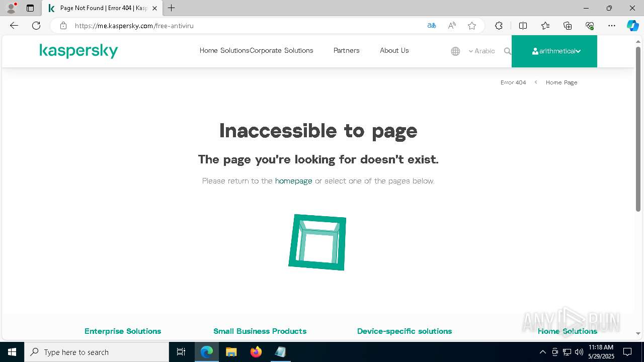Click the Edge taskbar icon
Screen dimensions: 644x362
[x=207, y=352]
